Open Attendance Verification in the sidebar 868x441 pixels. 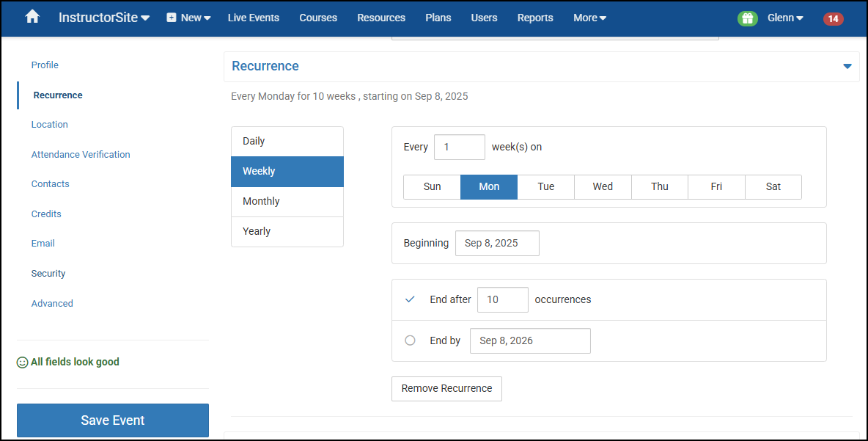81,155
